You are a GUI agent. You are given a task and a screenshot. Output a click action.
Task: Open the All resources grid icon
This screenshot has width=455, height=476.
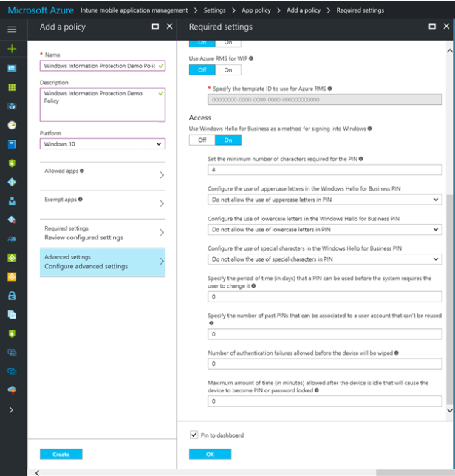(x=12, y=87)
